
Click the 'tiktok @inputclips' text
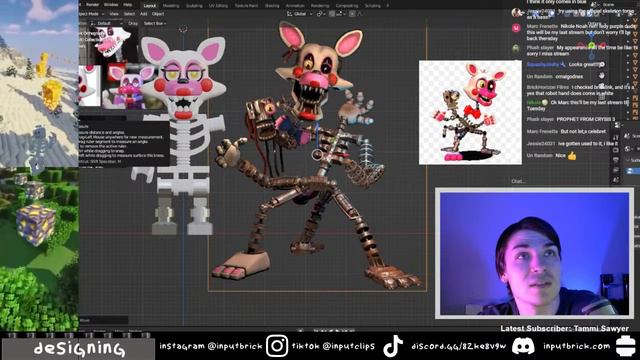pos(333,346)
